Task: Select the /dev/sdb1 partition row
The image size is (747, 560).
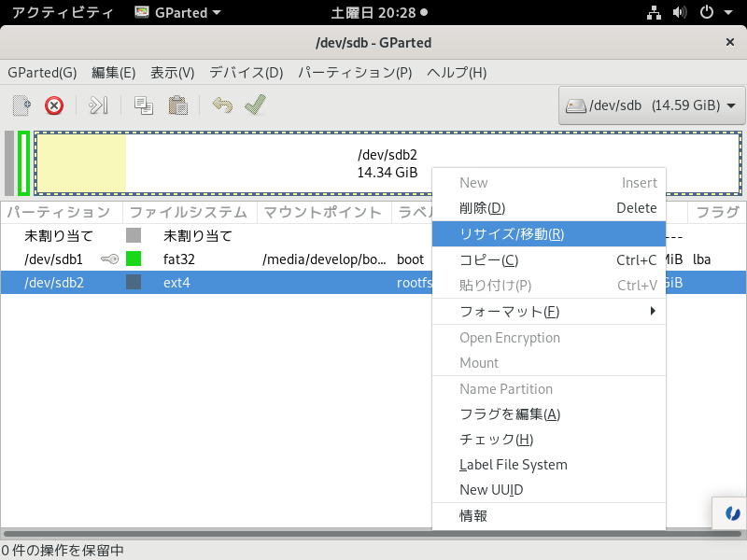Action: coord(373,259)
